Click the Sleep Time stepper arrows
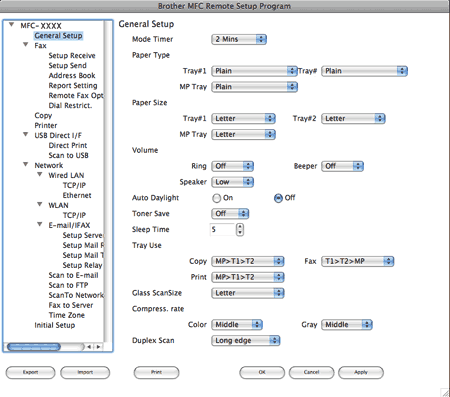Viewport: 450px width, 397px height. click(x=240, y=230)
